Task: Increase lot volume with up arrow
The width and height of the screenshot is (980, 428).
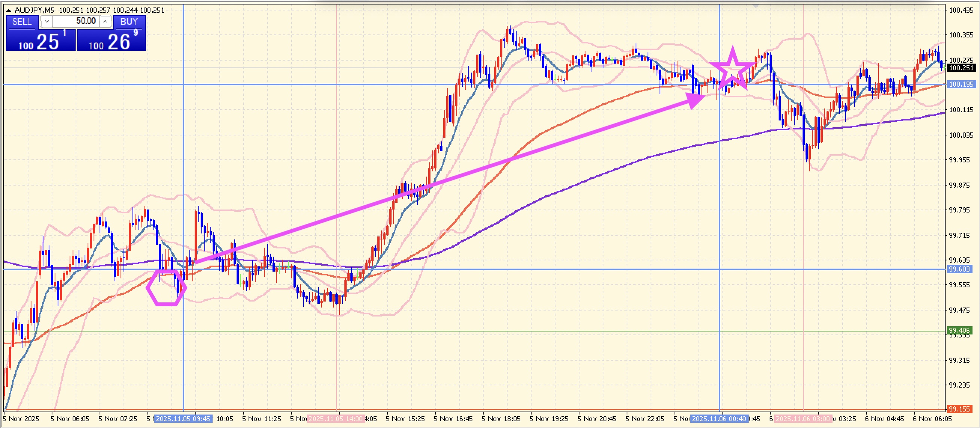Action: pyautogui.click(x=106, y=22)
